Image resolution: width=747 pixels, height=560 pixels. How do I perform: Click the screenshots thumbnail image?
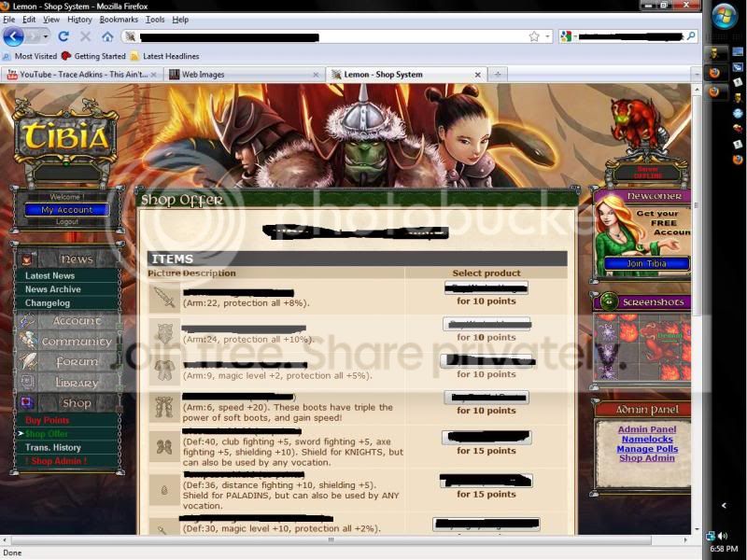click(x=642, y=346)
